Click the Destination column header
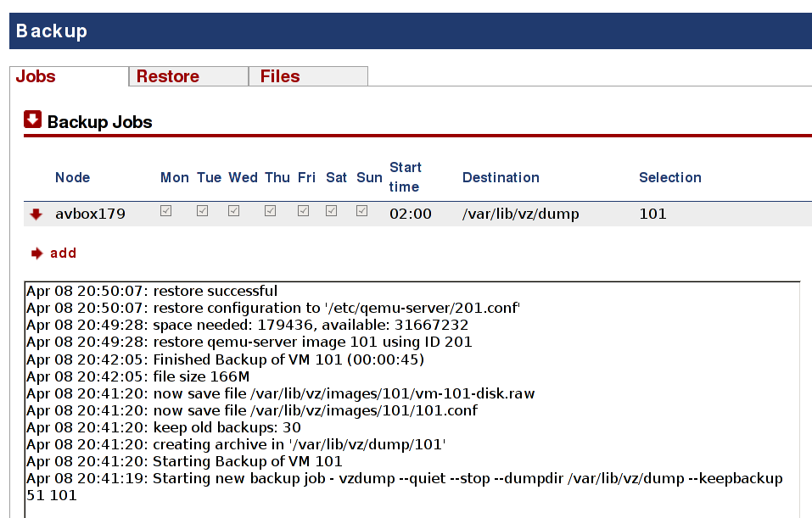812x518 pixels. click(x=501, y=177)
